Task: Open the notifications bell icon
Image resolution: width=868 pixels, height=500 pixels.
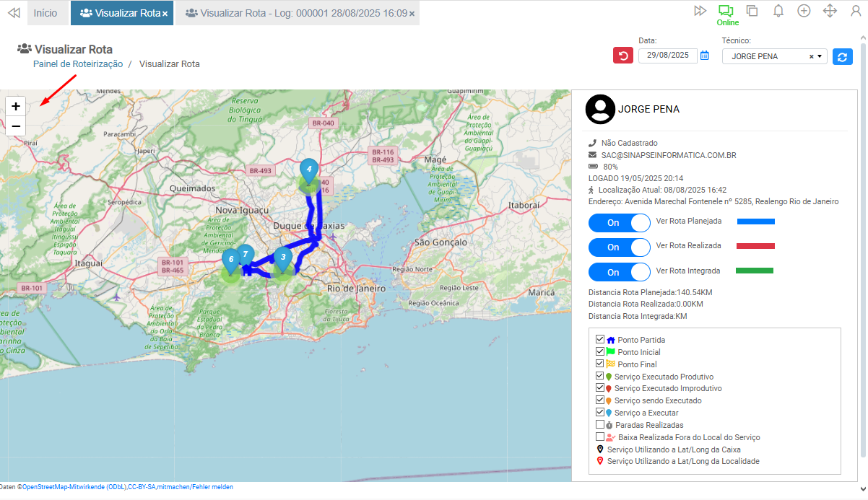Action: 778,11
